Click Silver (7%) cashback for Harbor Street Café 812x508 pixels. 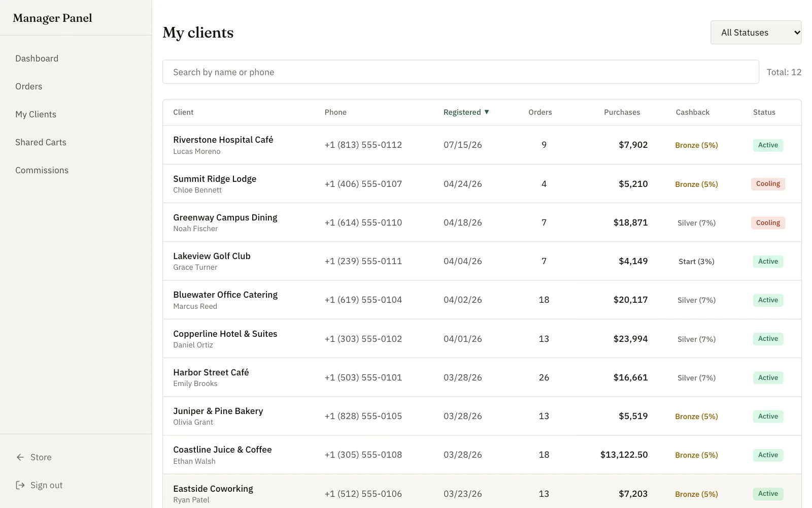696,378
